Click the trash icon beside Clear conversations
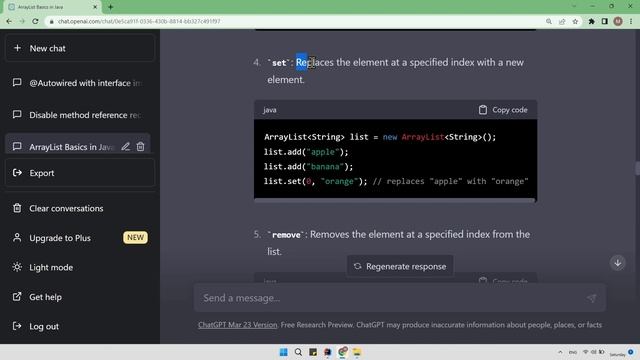The image size is (640, 360). click(x=17, y=208)
